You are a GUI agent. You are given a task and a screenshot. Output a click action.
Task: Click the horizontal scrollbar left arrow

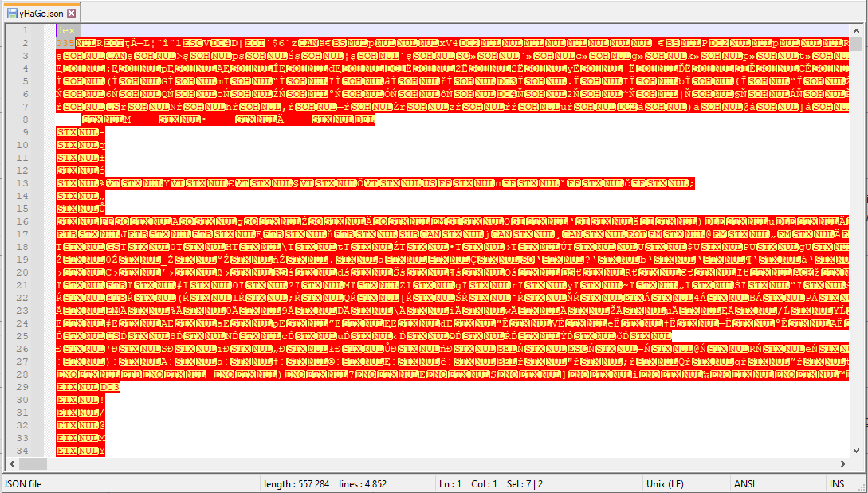(11, 464)
